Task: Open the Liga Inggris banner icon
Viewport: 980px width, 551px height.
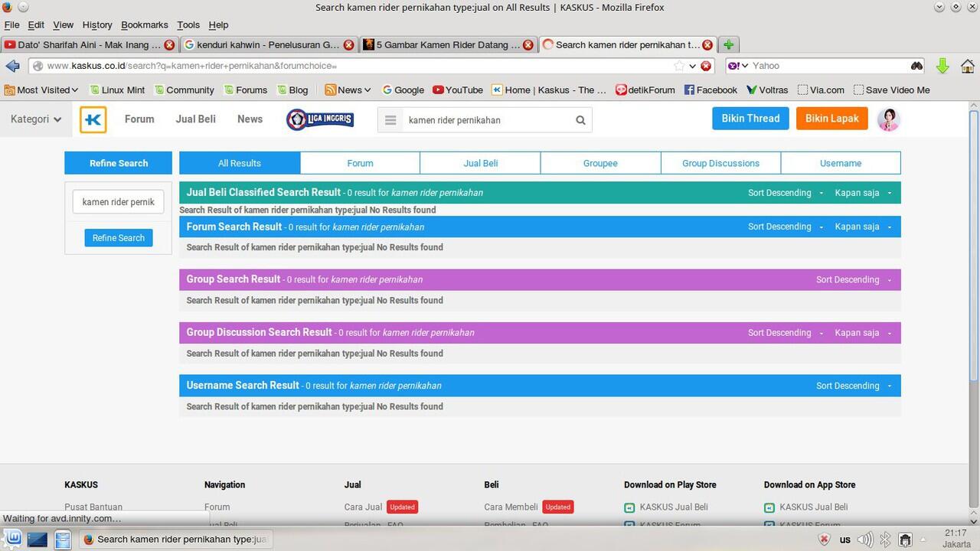Action: coord(319,119)
